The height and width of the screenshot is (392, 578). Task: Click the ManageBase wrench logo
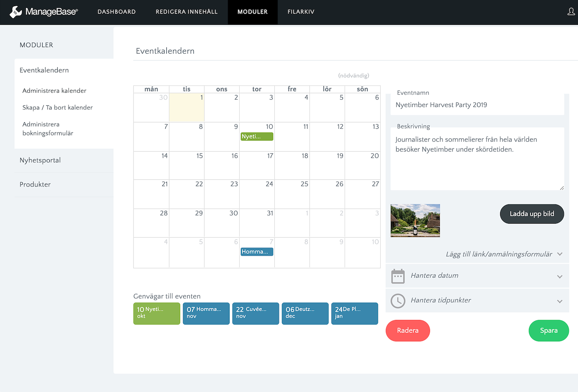click(16, 12)
